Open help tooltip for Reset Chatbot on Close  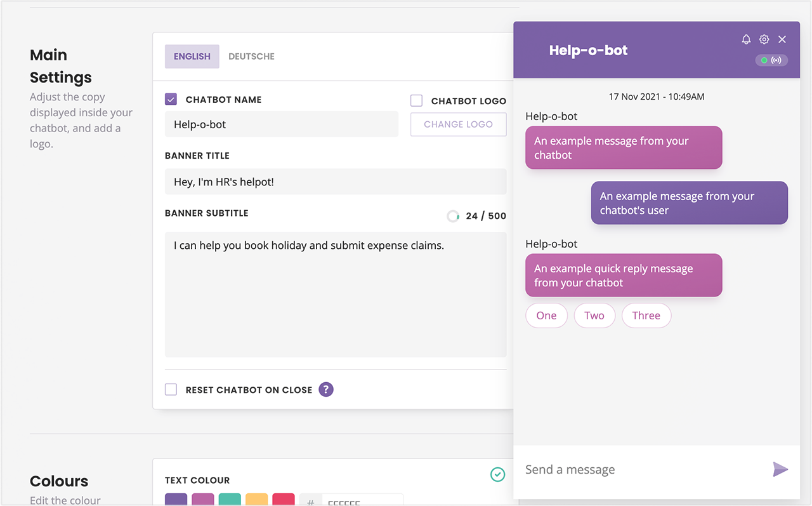326,389
